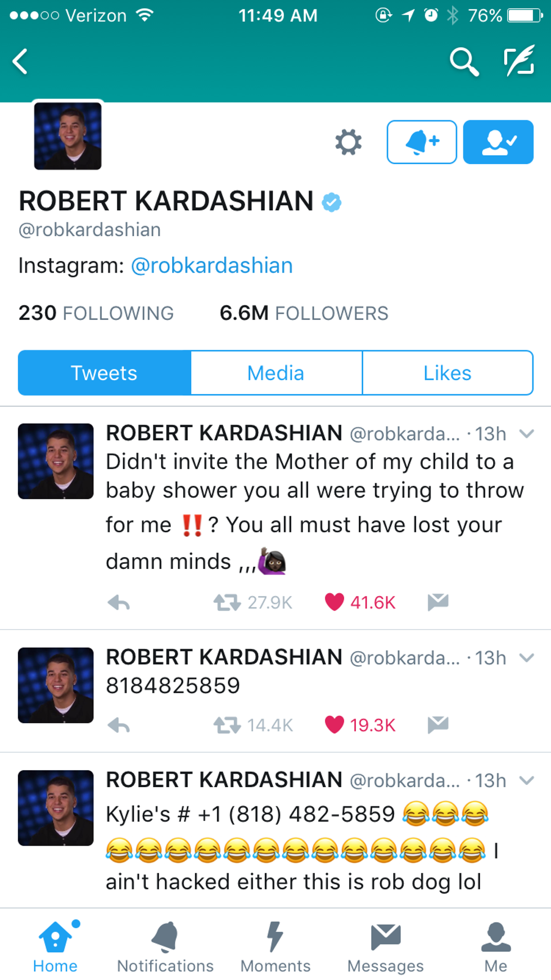
Task: Unlike the baby shower tweet heart
Action: [x=335, y=602]
